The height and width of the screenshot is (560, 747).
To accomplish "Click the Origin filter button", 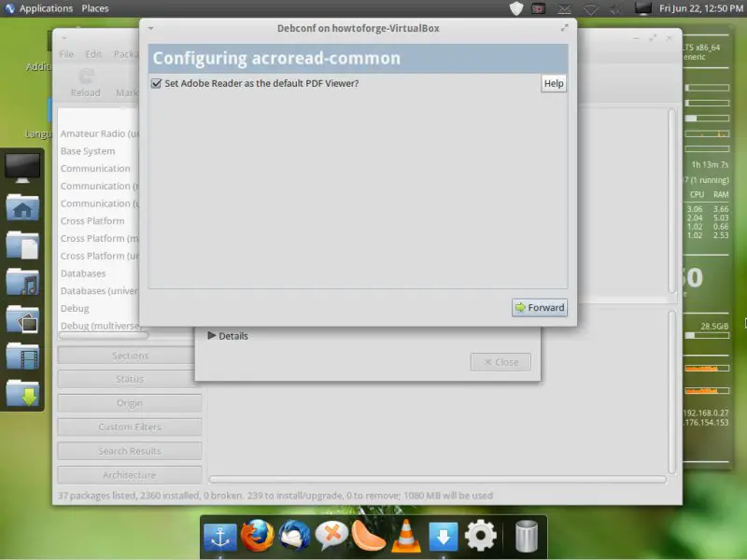I will (130, 403).
